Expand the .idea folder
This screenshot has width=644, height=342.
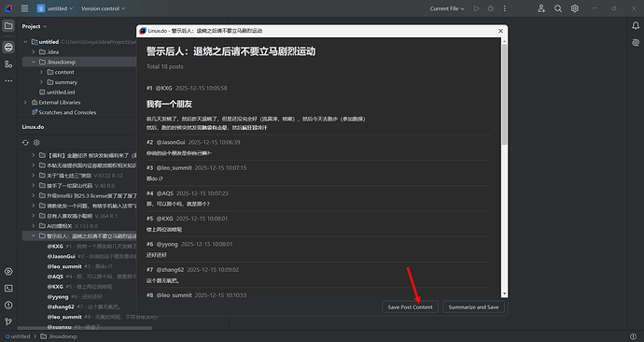click(x=34, y=51)
